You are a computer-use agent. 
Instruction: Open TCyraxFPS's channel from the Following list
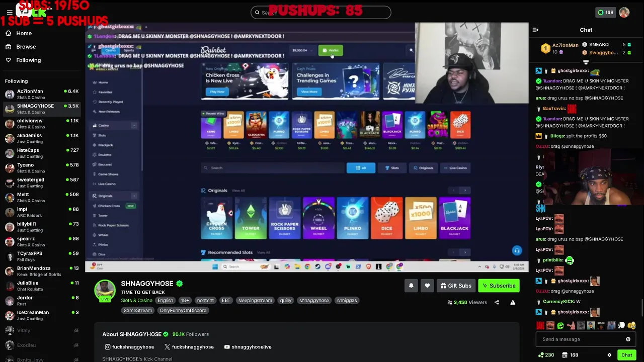coord(41,256)
